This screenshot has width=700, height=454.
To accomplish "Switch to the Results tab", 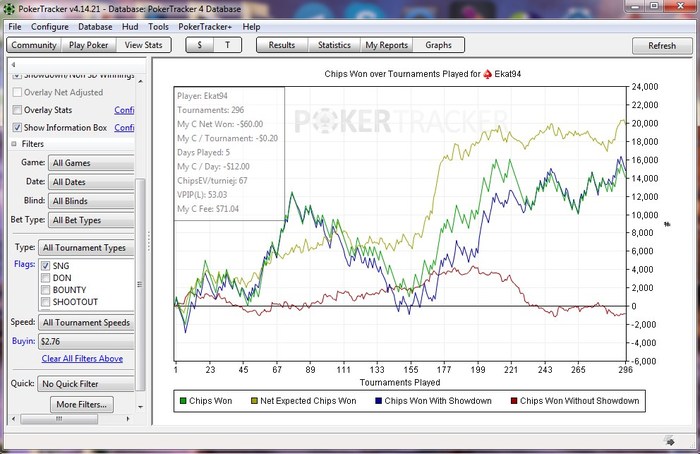I will click(282, 45).
